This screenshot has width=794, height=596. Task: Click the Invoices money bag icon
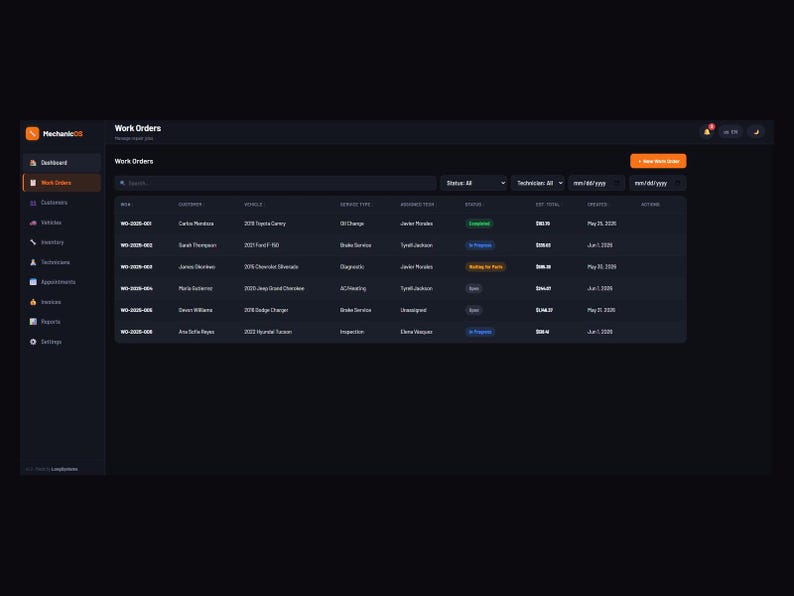33,302
